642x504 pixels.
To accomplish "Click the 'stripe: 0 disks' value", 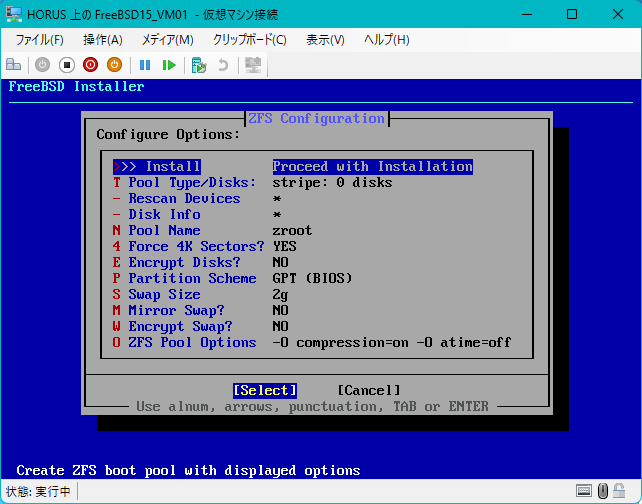I will tap(332, 183).
